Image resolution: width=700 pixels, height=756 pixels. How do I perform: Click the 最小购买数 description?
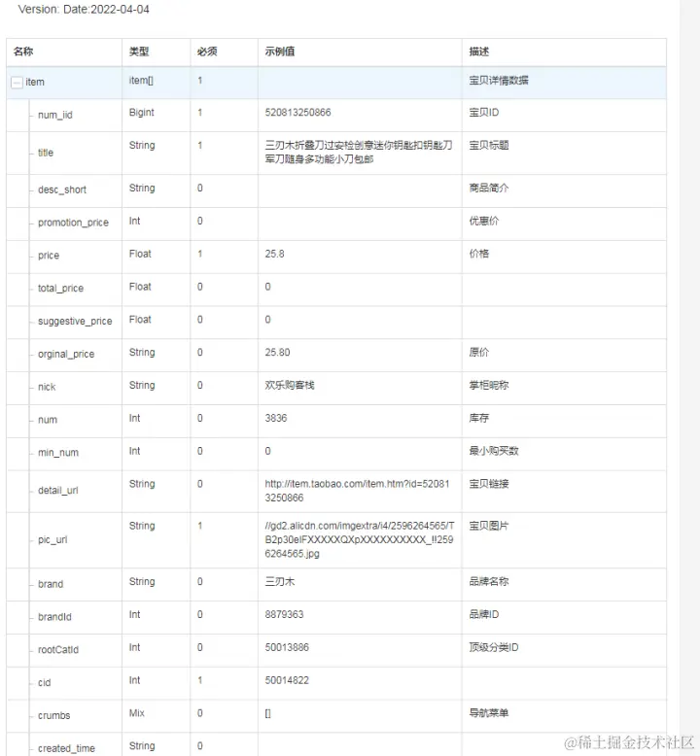494,451
